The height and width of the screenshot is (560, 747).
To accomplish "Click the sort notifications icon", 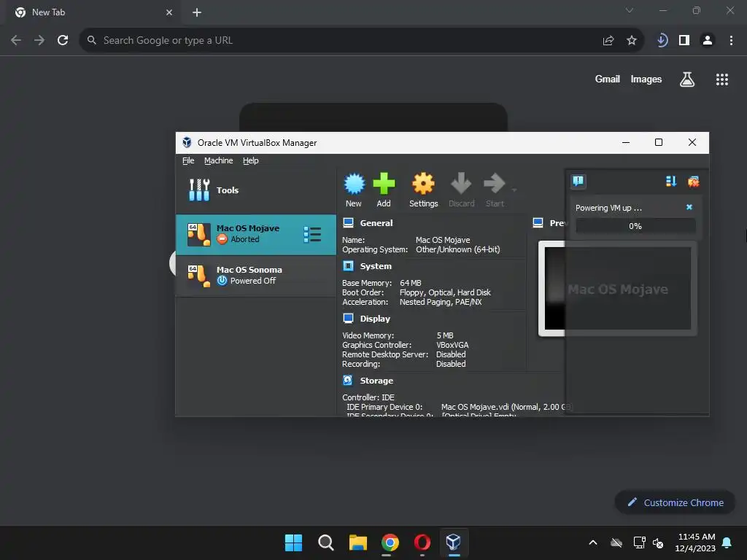I will point(671,181).
